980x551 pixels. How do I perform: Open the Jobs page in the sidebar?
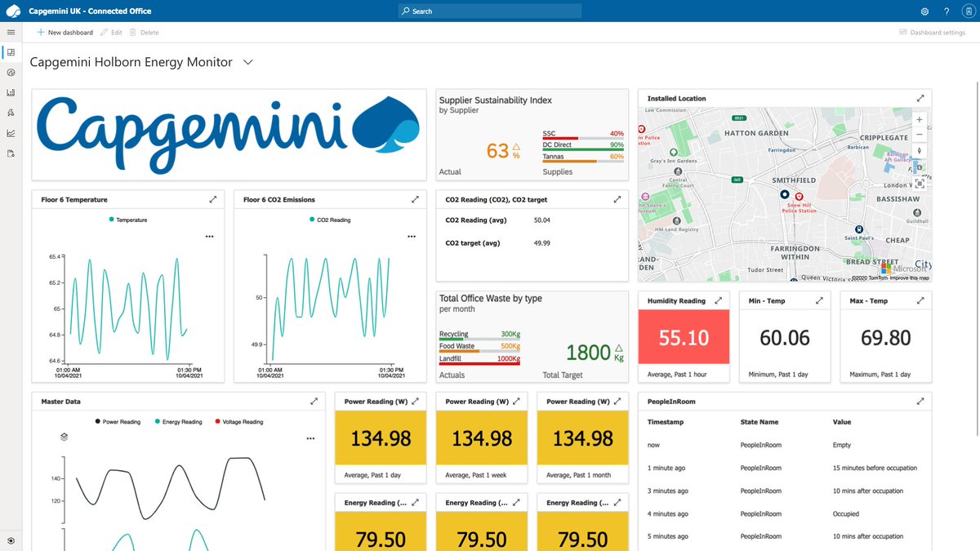(11, 153)
